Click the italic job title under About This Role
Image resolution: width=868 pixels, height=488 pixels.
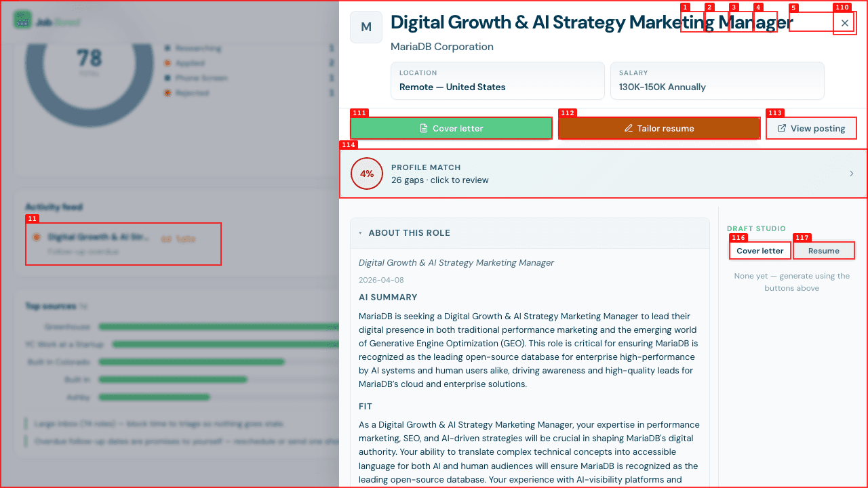tap(456, 262)
